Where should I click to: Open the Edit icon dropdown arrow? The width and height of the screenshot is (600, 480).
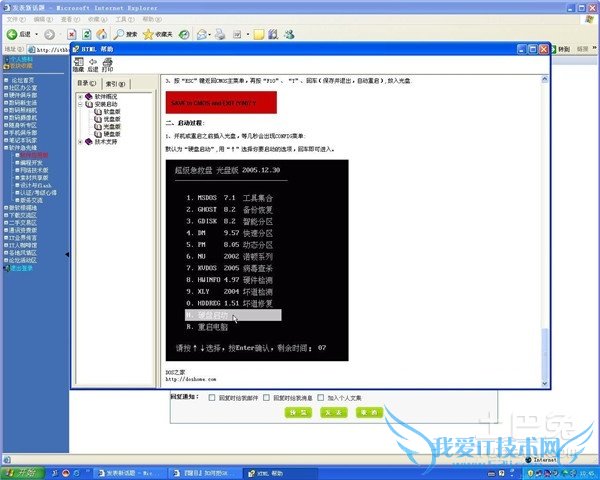[x=248, y=34]
